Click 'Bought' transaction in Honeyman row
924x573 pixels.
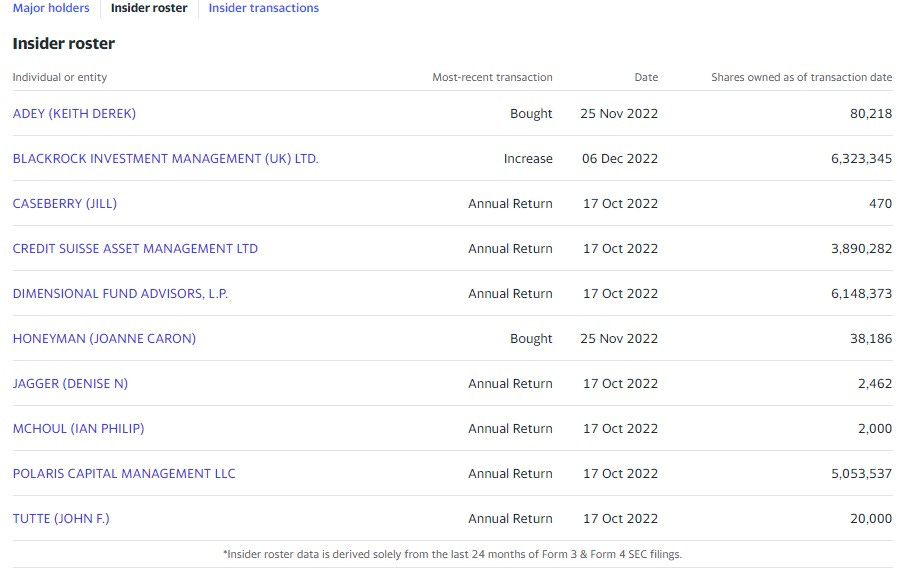(x=531, y=338)
